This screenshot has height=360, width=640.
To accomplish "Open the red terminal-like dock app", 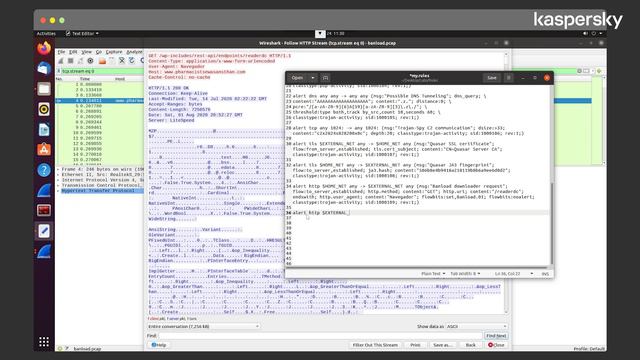I will tap(44, 211).
